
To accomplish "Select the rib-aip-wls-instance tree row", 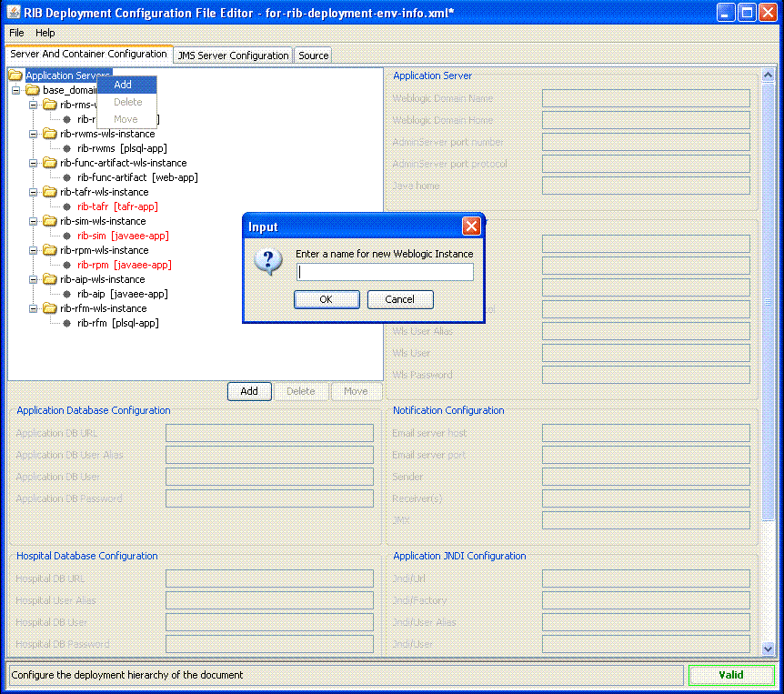I will tap(103, 279).
